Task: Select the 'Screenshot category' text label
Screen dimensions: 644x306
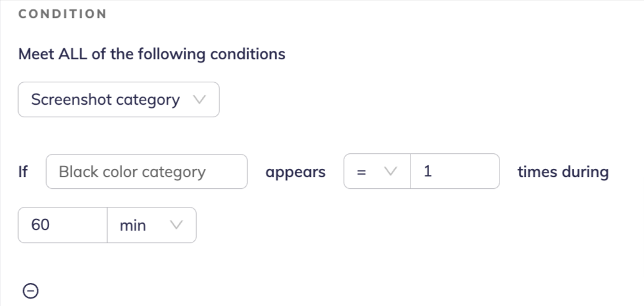Action: pyautogui.click(x=105, y=100)
